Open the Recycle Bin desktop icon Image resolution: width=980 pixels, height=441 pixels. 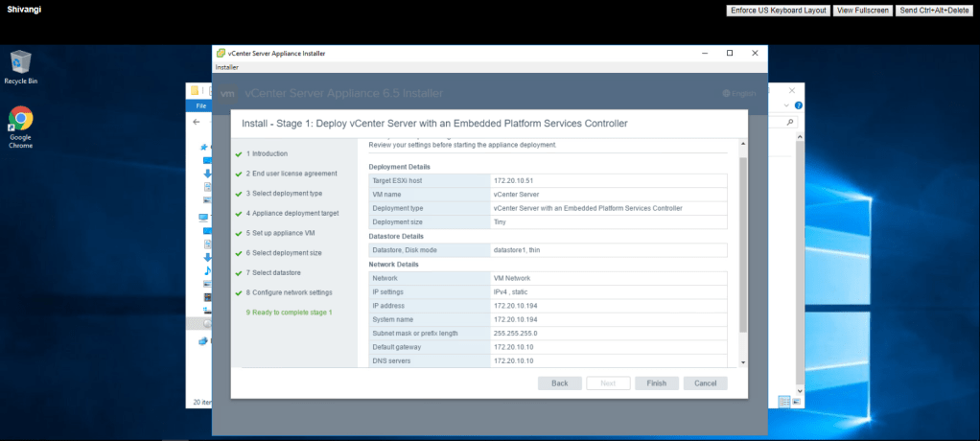[20, 64]
